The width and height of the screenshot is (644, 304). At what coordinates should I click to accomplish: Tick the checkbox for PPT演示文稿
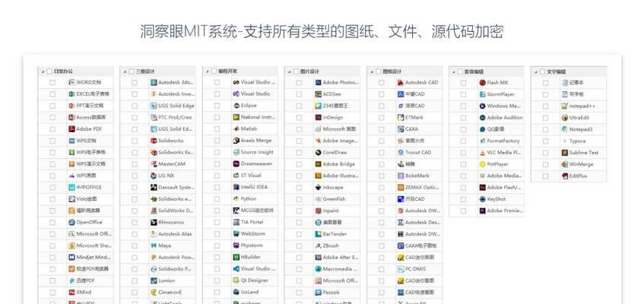tap(52, 106)
